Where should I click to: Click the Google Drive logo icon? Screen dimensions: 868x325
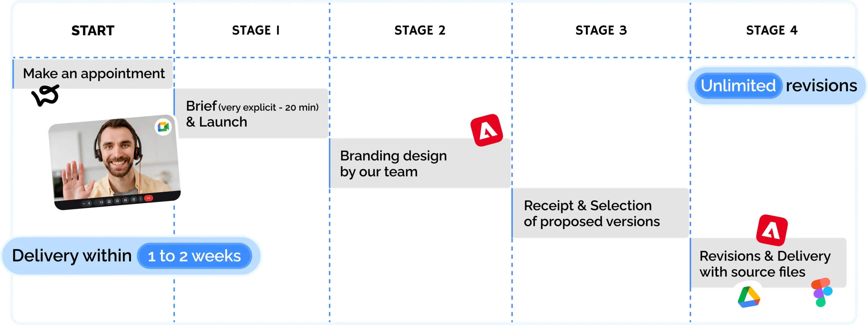749,298
